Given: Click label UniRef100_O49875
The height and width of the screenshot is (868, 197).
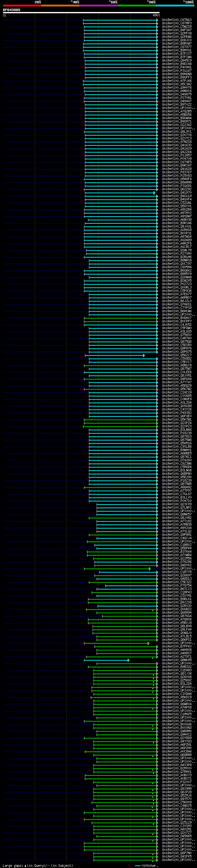Looking at the screenshot, I should (x=177, y=94).
